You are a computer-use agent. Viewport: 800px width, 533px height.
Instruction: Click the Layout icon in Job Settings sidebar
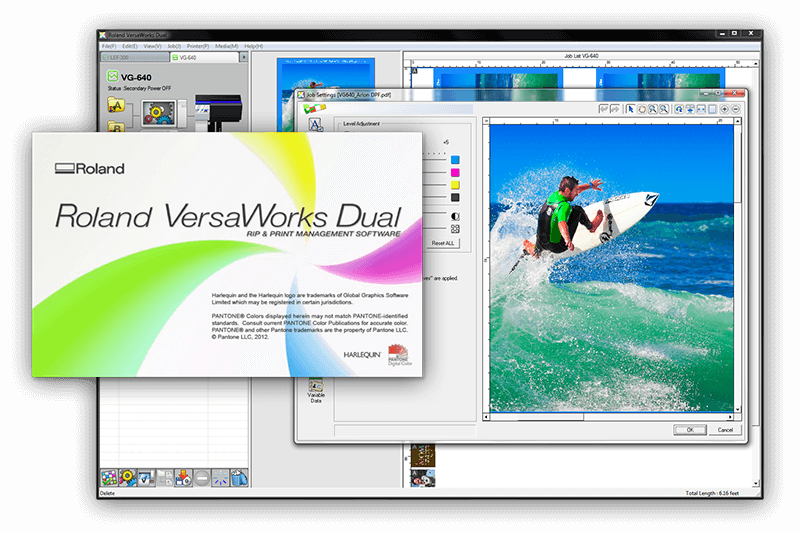click(315, 125)
